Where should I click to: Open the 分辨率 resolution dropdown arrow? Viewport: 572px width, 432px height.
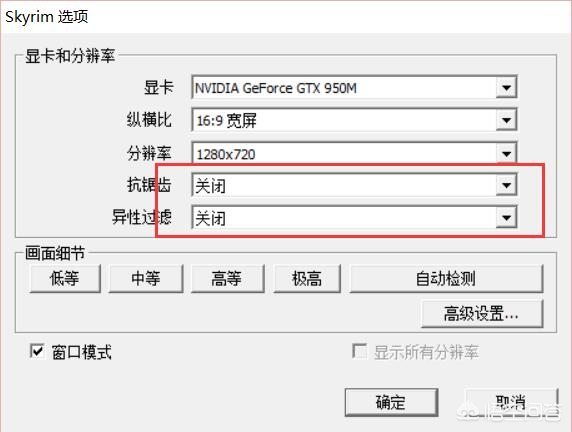click(x=506, y=154)
